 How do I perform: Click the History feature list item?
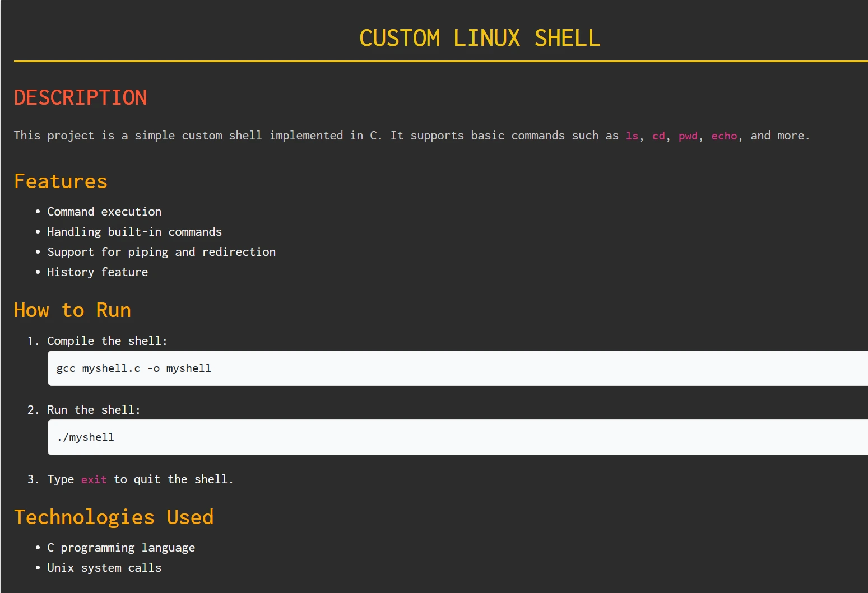click(97, 272)
